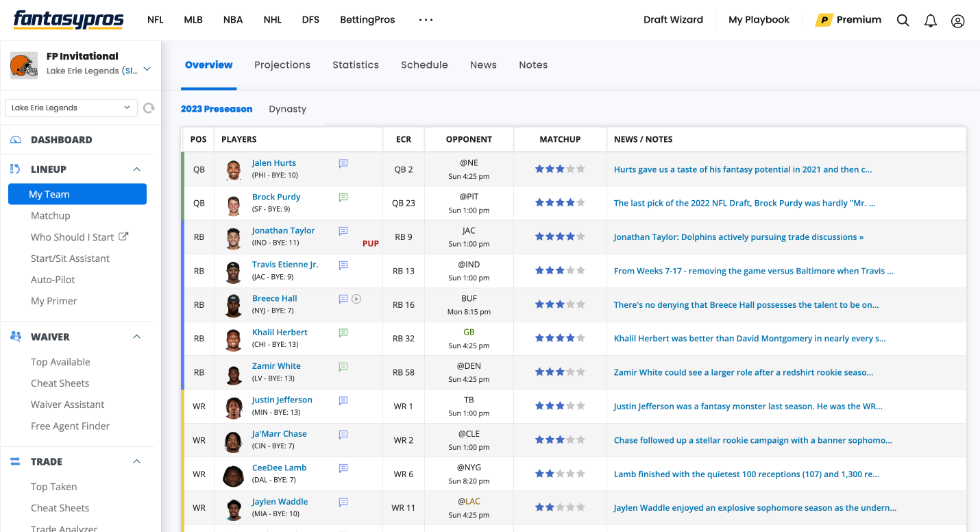
Task: Expand the FP Invitational league switcher chevron
Action: click(x=147, y=69)
